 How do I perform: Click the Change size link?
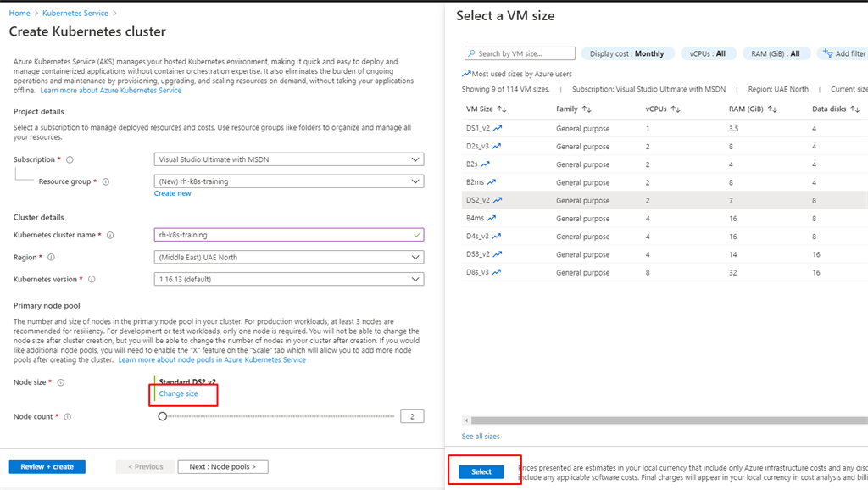(178, 393)
